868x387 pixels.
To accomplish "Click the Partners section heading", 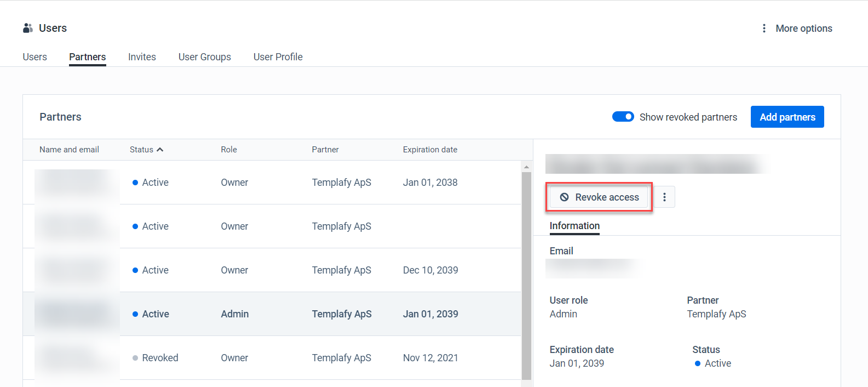I will point(60,117).
